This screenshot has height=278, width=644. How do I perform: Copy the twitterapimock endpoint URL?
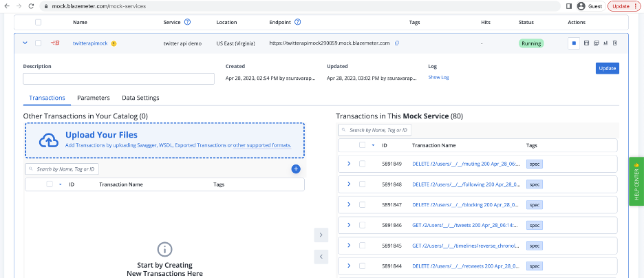click(x=397, y=43)
